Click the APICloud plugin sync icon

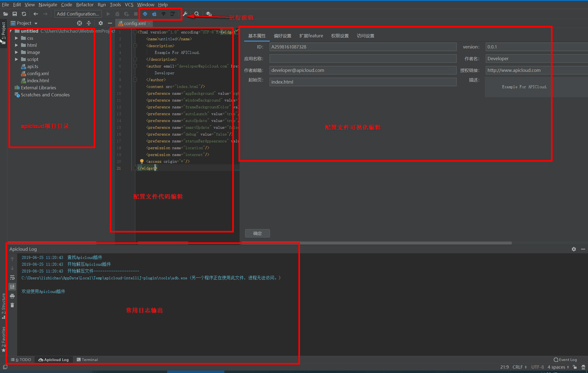(x=165, y=14)
